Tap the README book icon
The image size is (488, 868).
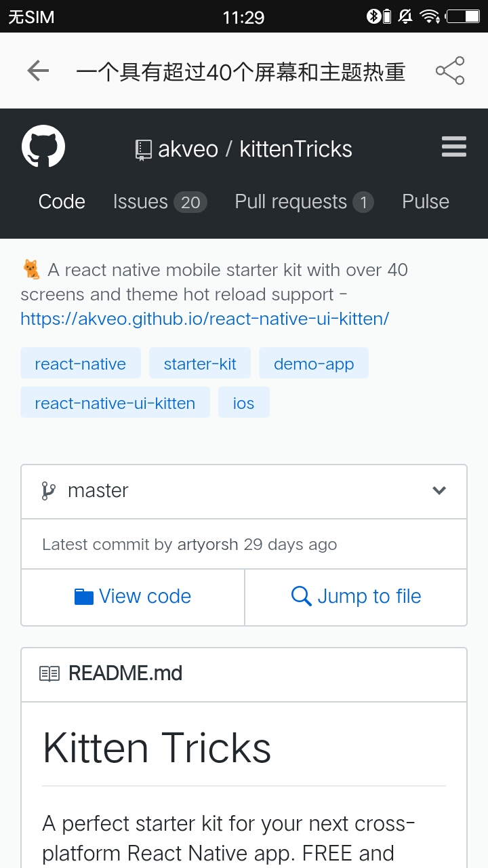49,673
